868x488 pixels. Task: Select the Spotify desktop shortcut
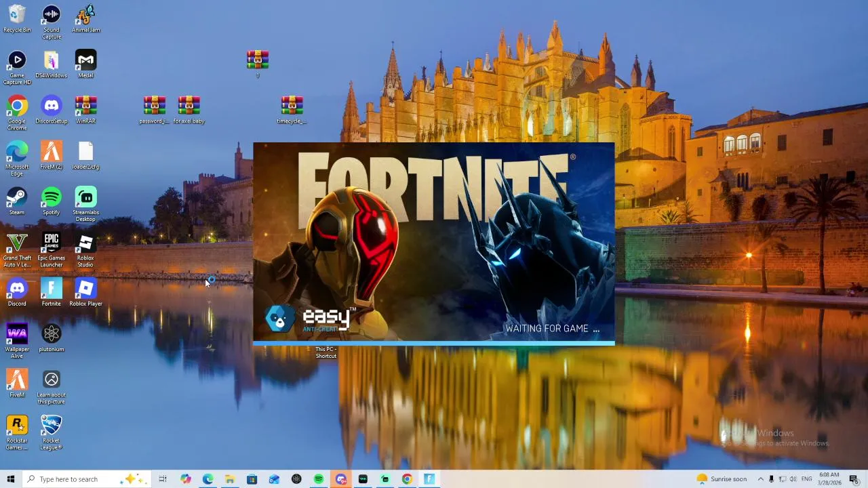(52, 201)
